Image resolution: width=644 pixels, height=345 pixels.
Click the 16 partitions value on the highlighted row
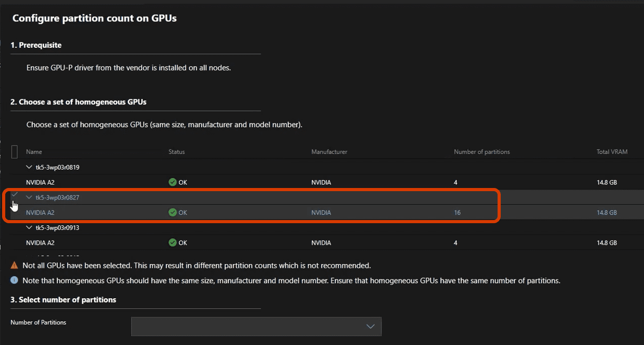[457, 212]
